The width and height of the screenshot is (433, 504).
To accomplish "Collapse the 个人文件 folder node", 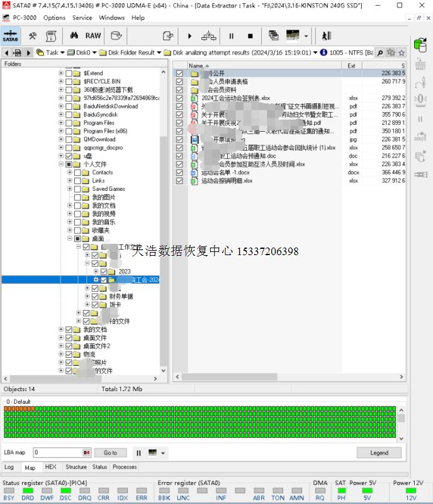I will point(61,164).
